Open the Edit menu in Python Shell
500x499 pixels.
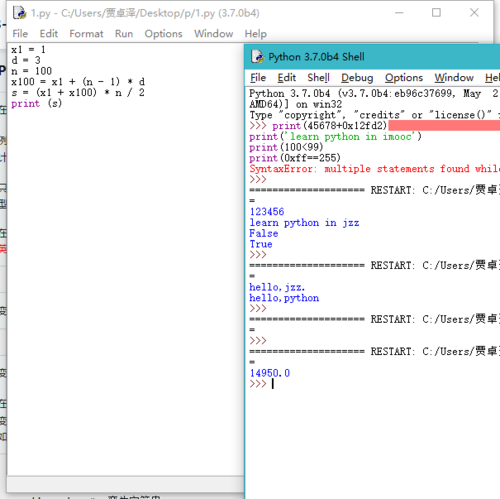[287, 78]
